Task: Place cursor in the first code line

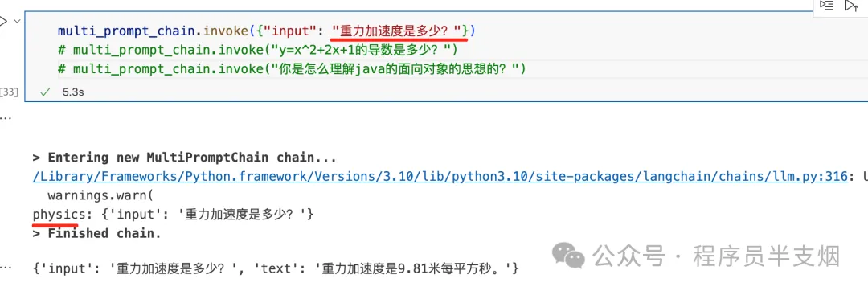Action: click(266, 29)
